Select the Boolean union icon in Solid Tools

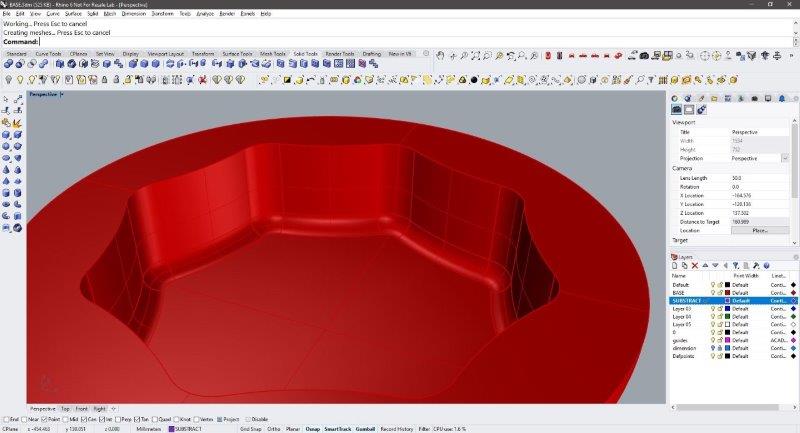[8, 64]
